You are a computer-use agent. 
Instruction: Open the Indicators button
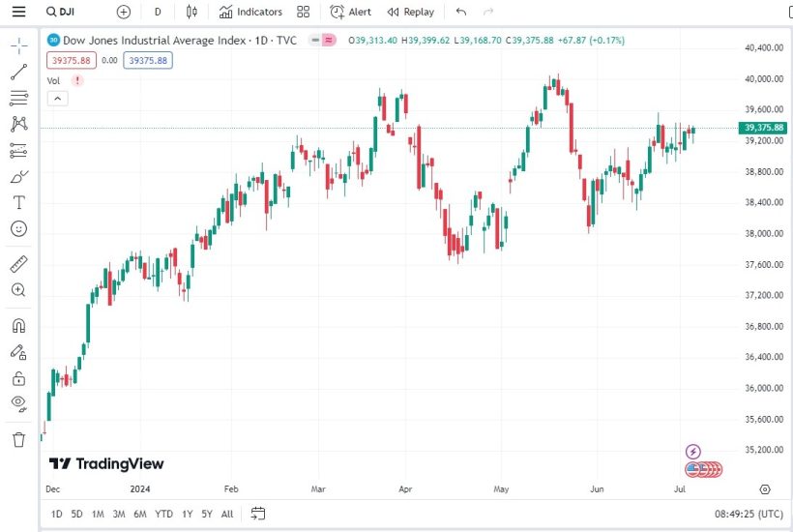(250, 12)
